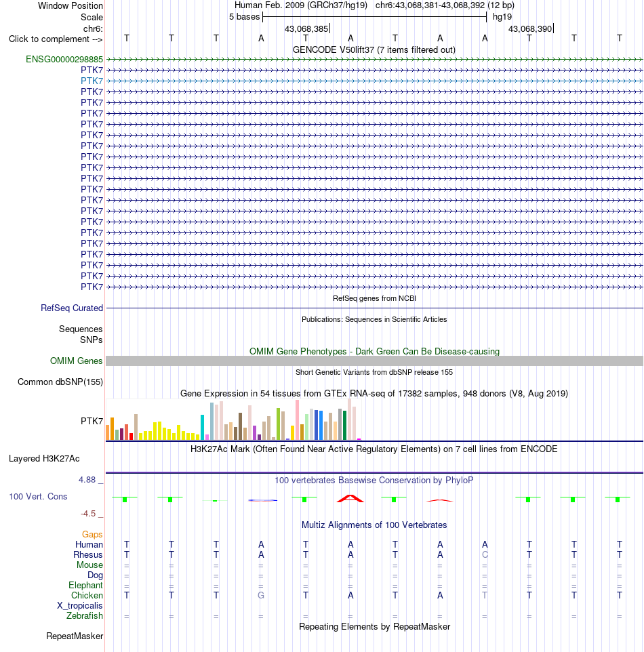Click the ruler coordinate "43,068,390"
Image resolution: width=644 pixels, height=652 pixels.
(x=530, y=28)
